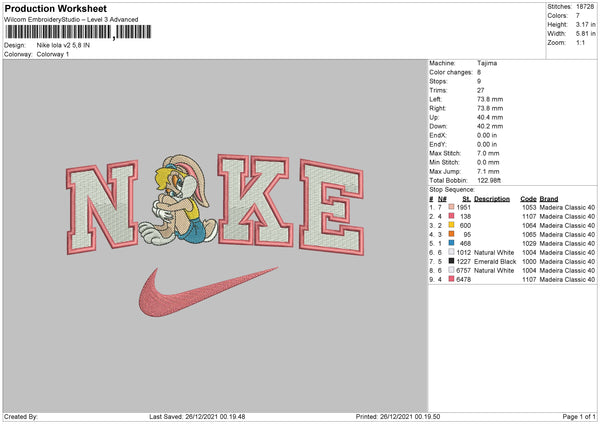600x424 pixels.
Task: Click the EndX value '0.00 in'
Action: click(x=487, y=135)
